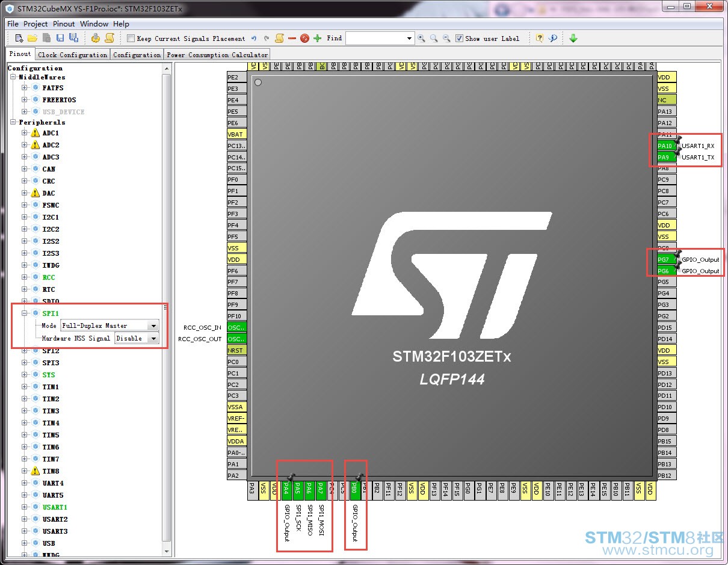Image resolution: width=728 pixels, height=565 pixels.
Task: Click the New Project toolbar icon
Action: pyautogui.click(x=19, y=38)
